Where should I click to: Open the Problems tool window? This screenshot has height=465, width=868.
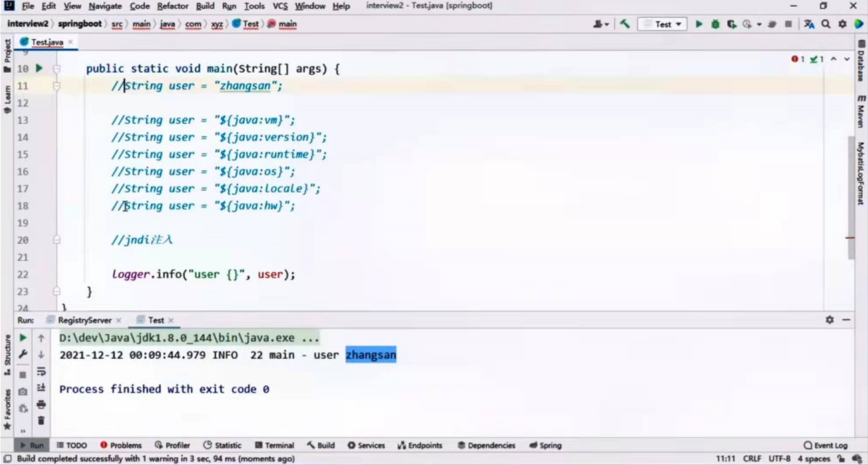(121, 446)
